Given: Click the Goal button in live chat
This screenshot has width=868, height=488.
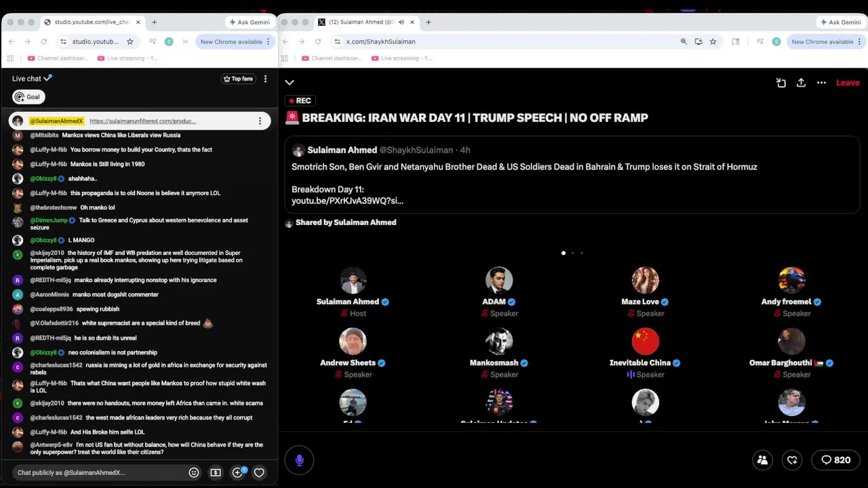Looking at the screenshot, I should click(28, 97).
